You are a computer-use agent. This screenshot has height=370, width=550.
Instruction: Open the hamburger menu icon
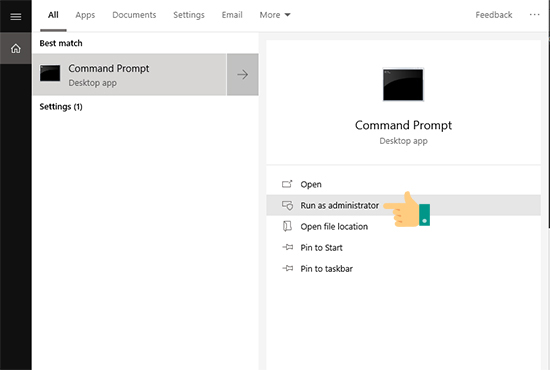tap(15, 16)
